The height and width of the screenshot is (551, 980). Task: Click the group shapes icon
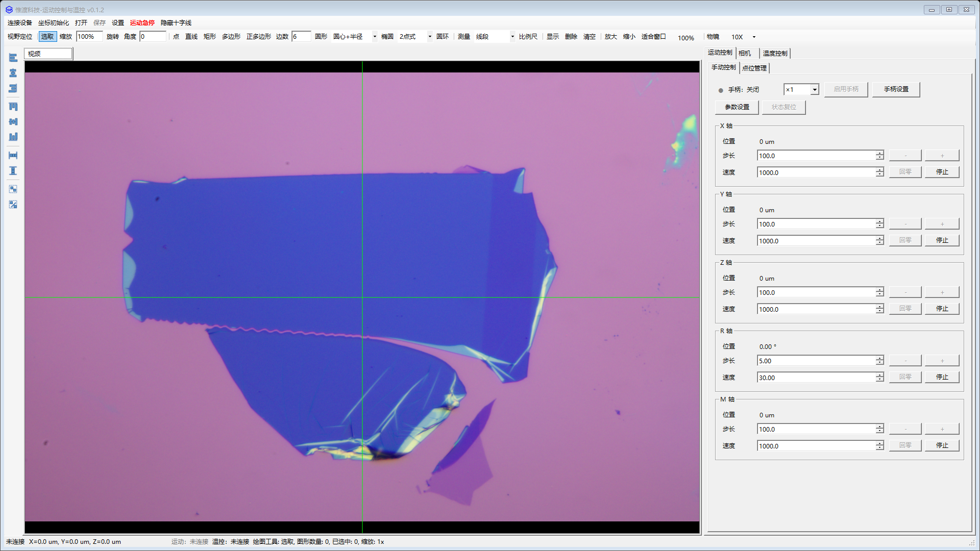pos(13,189)
